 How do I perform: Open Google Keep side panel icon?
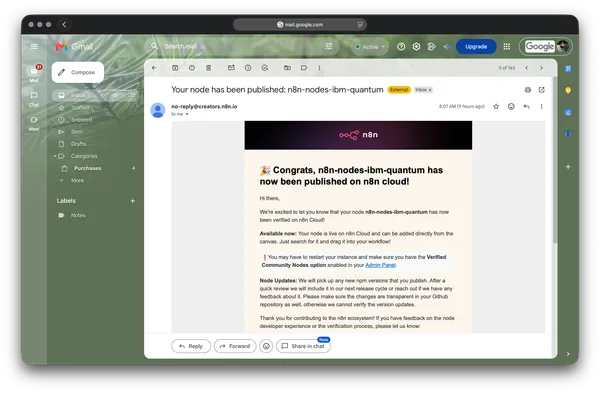tap(568, 90)
